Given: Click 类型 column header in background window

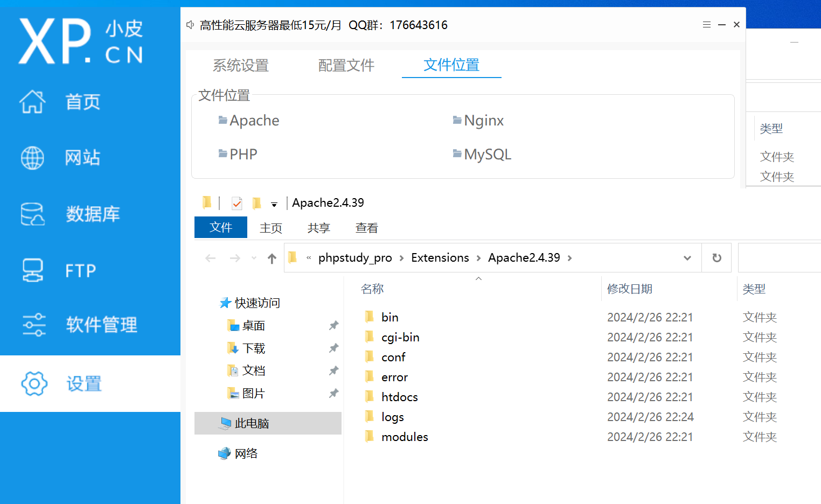Looking at the screenshot, I should tap(771, 129).
